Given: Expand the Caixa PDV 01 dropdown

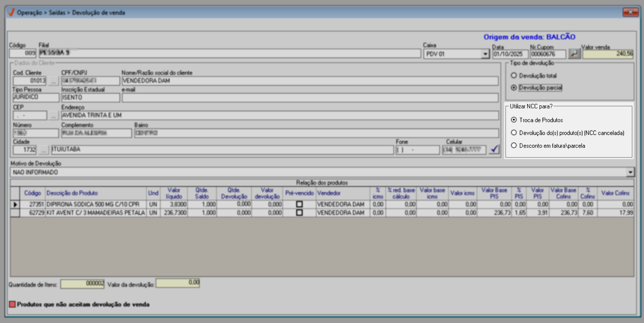Looking at the screenshot, I should coord(485,54).
